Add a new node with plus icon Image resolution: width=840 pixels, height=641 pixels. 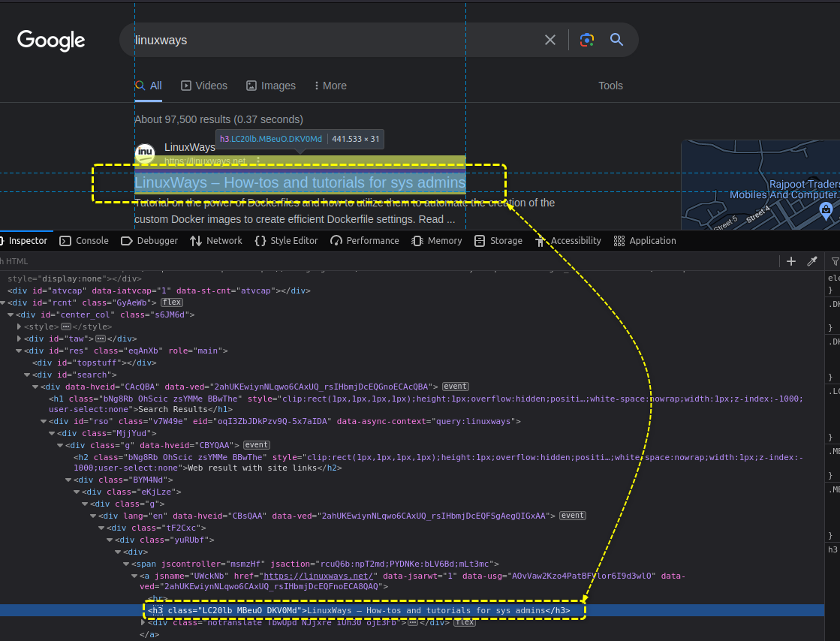click(x=790, y=261)
